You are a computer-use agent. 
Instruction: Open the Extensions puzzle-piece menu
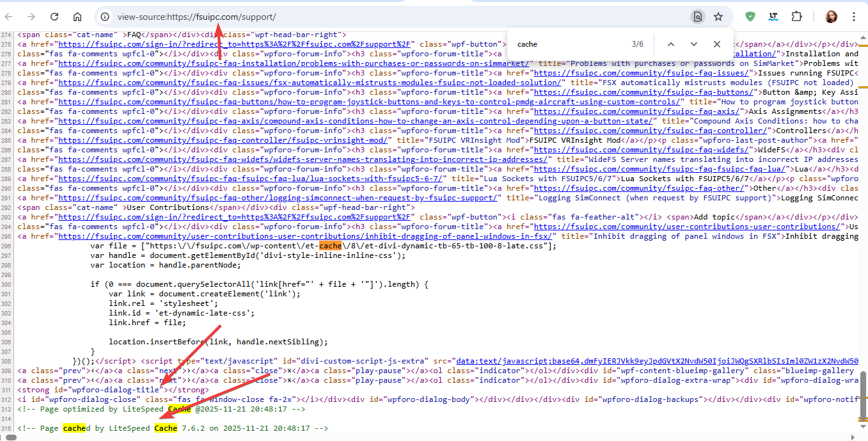point(796,17)
